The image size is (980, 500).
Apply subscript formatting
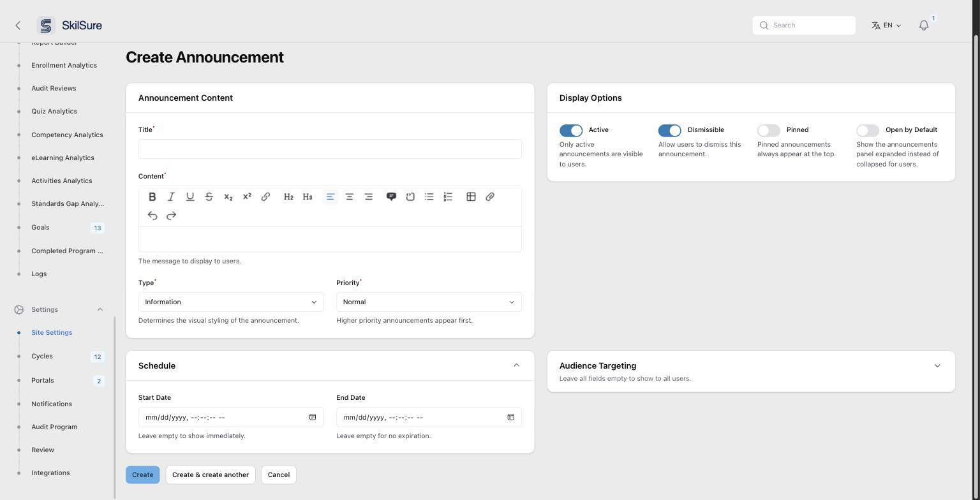(x=228, y=196)
